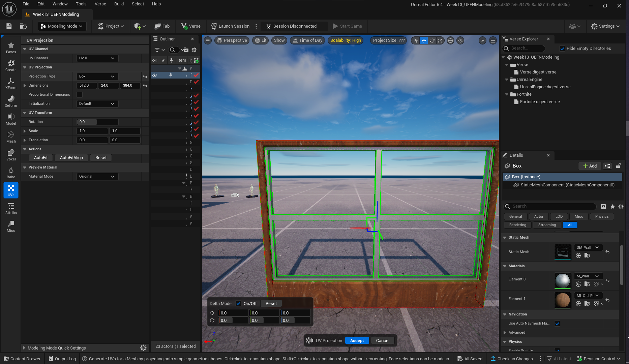Open Outliner settings gear
This screenshot has width=629, height=364.
coord(194,50)
